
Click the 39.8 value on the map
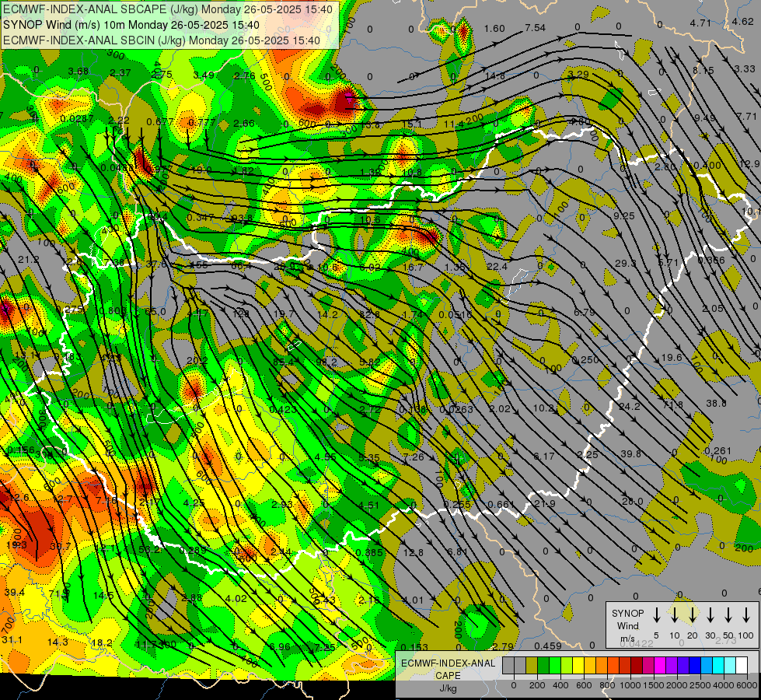tap(631, 453)
